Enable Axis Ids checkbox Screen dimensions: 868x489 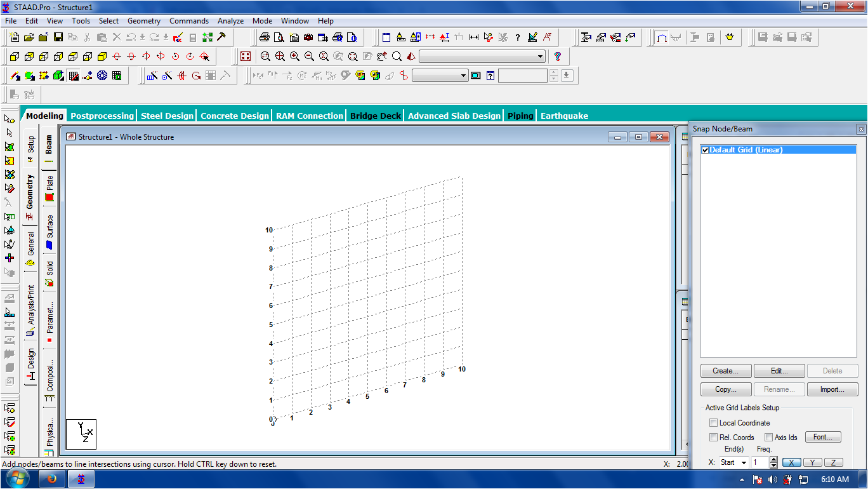point(768,438)
